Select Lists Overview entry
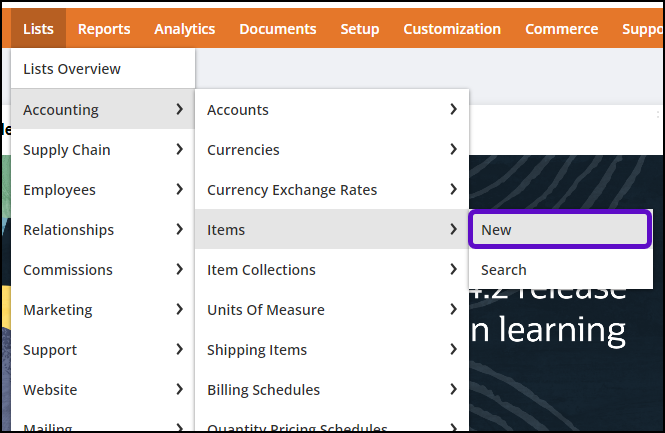The height and width of the screenshot is (433, 665). [72, 69]
